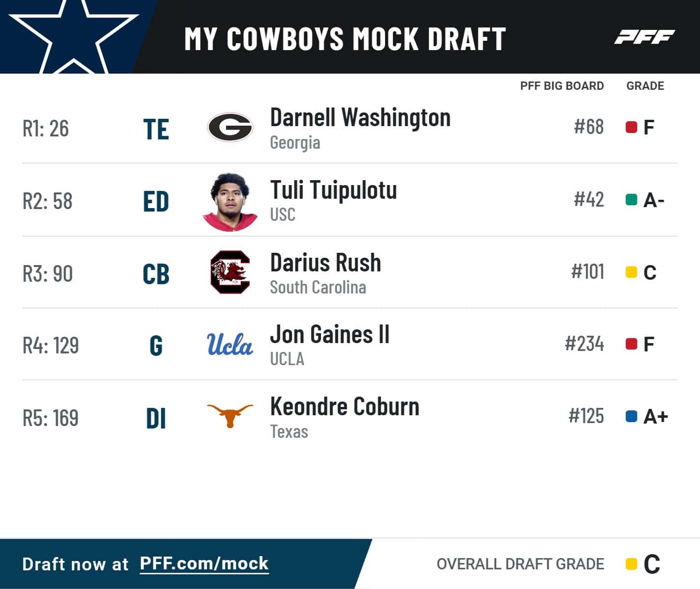Select the Keondre Coburn player name
Viewport: 700px width, 589px height.
[344, 406]
